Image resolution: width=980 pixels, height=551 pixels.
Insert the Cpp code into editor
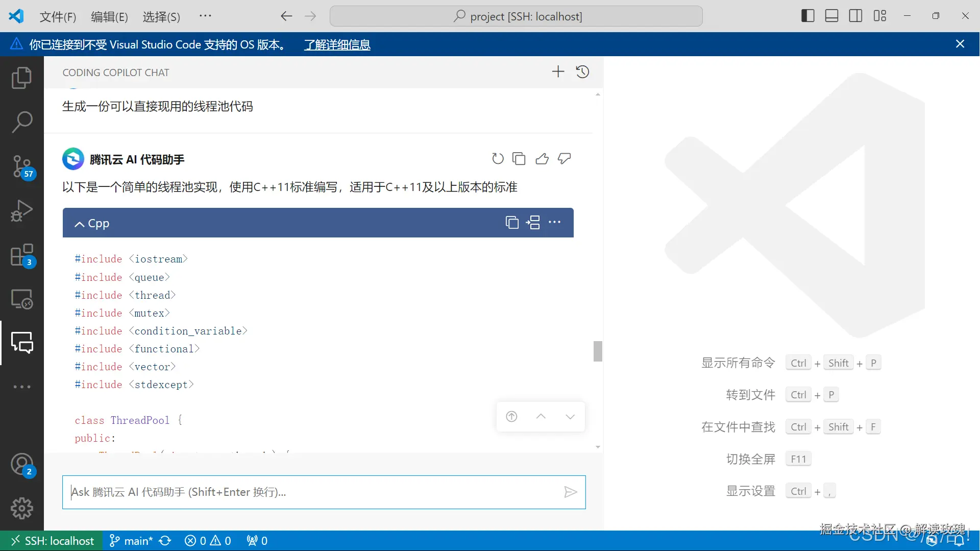click(x=533, y=222)
